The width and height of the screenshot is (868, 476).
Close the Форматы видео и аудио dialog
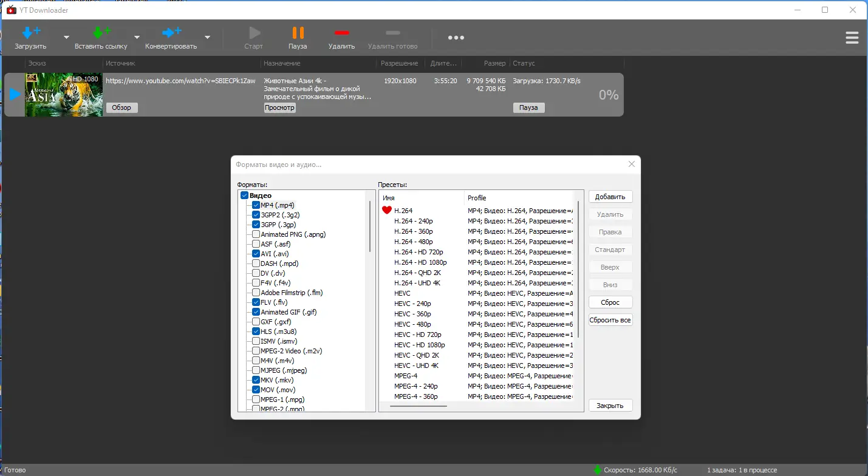tap(631, 164)
